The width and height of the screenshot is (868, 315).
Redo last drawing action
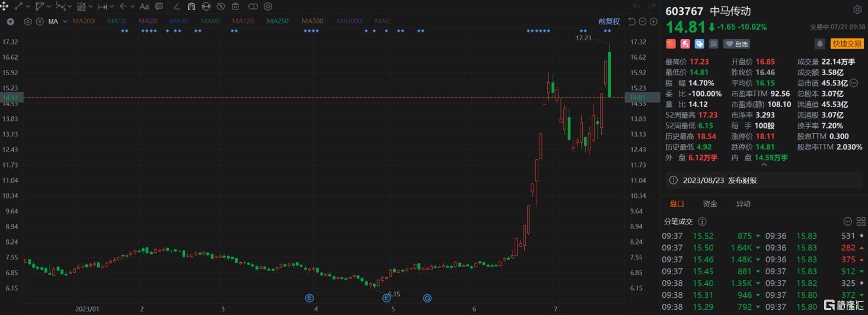tap(652, 7)
